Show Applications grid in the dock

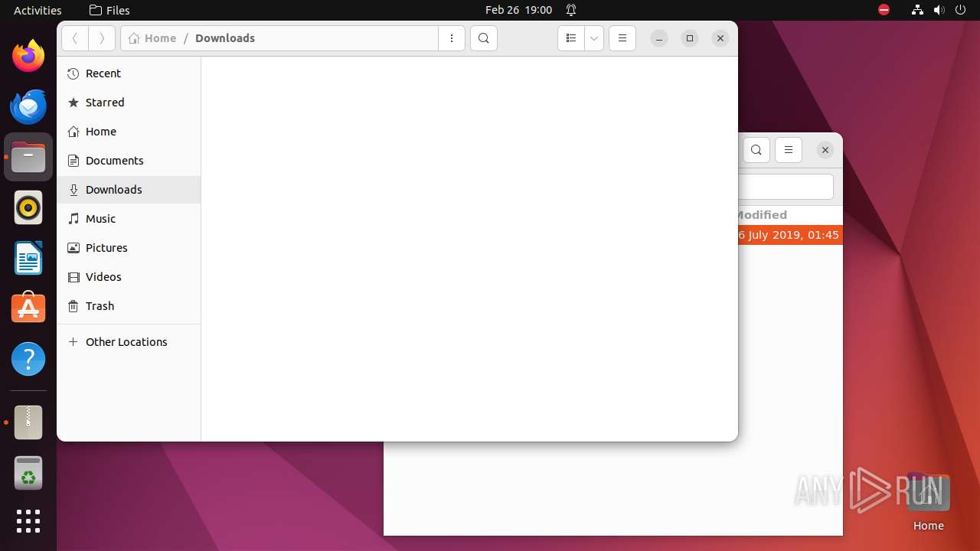click(x=28, y=521)
